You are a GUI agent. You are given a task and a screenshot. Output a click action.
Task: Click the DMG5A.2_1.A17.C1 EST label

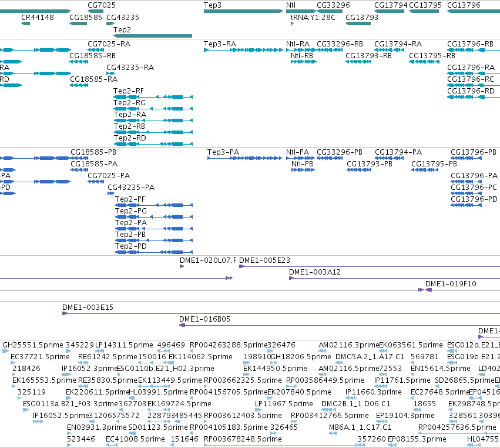(x=370, y=357)
